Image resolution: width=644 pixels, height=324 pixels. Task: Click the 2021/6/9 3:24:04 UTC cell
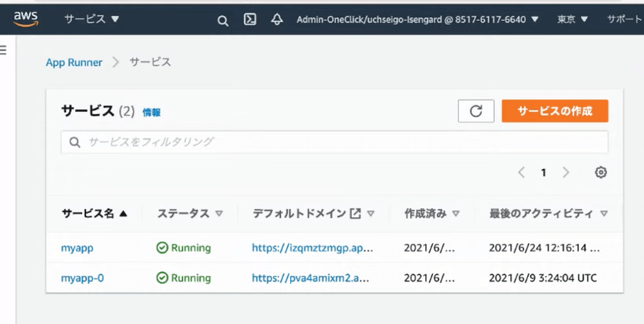(543, 278)
